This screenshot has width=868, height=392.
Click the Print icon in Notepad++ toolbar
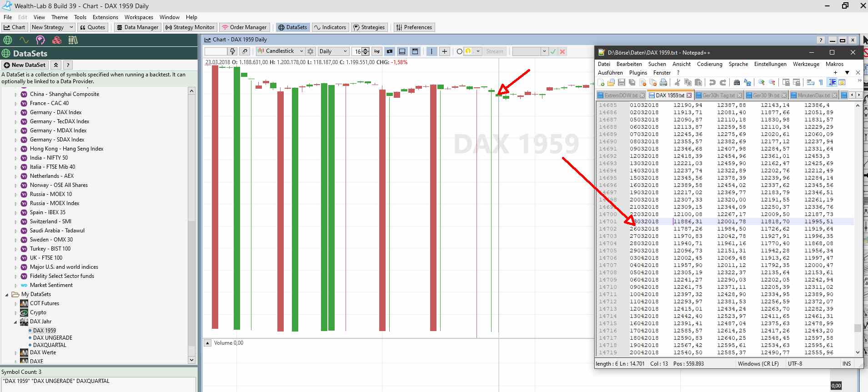663,82
